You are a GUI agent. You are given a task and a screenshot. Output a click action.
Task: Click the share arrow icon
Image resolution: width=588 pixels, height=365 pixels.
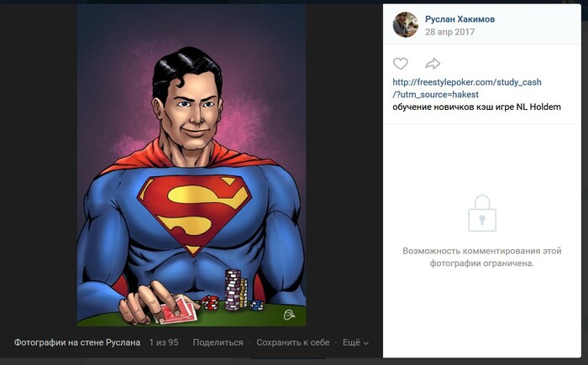[433, 64]
